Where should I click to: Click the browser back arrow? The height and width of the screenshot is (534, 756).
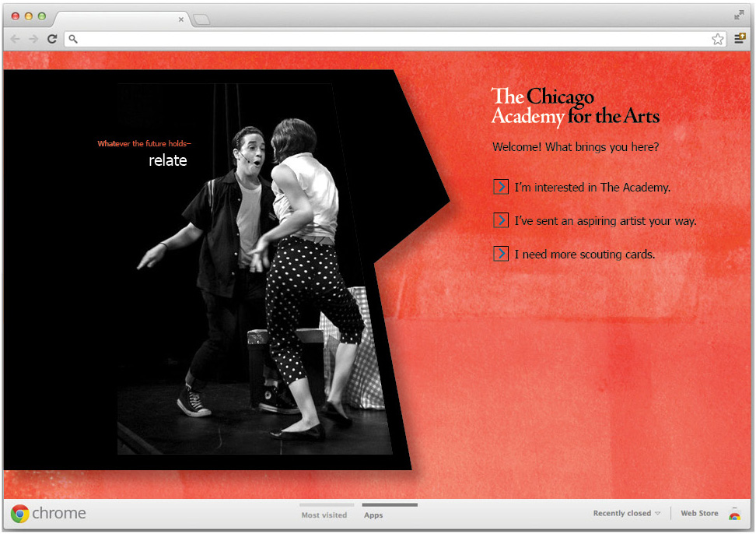[x=16, y=39]
